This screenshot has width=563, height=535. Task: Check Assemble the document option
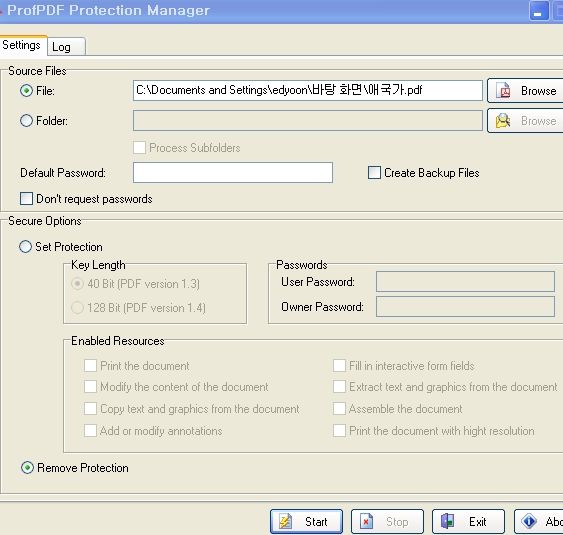coord(339,409)
